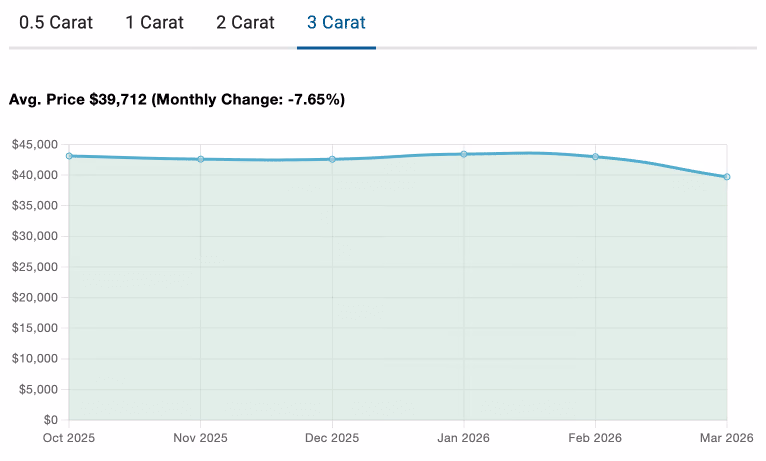
Task: Click the $10,000 y-axis label
Action: pyautogui.click(x=35, y=359)
